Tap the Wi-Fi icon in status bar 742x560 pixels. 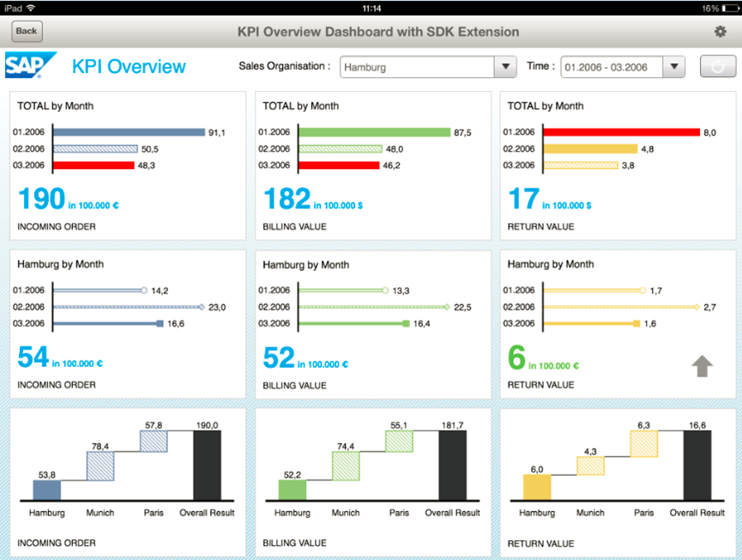coord(32,8)
